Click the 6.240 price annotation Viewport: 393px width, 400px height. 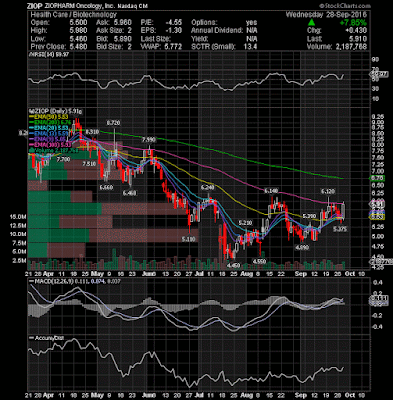[x=207, y=188]
